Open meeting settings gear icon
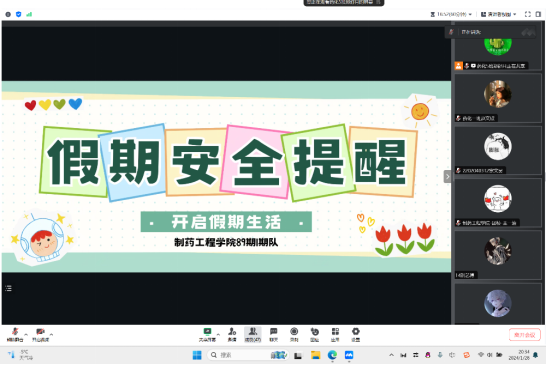547x365 pixels. (355, 335)
